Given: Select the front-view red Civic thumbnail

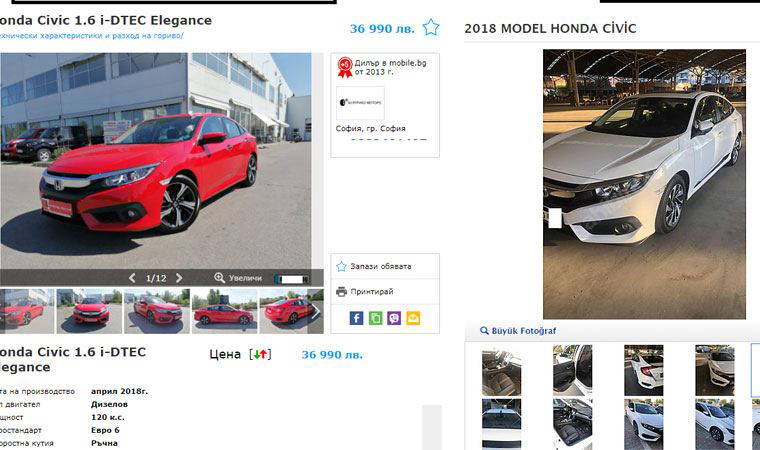Looking at the screenshot, I should tap(89, 311).
